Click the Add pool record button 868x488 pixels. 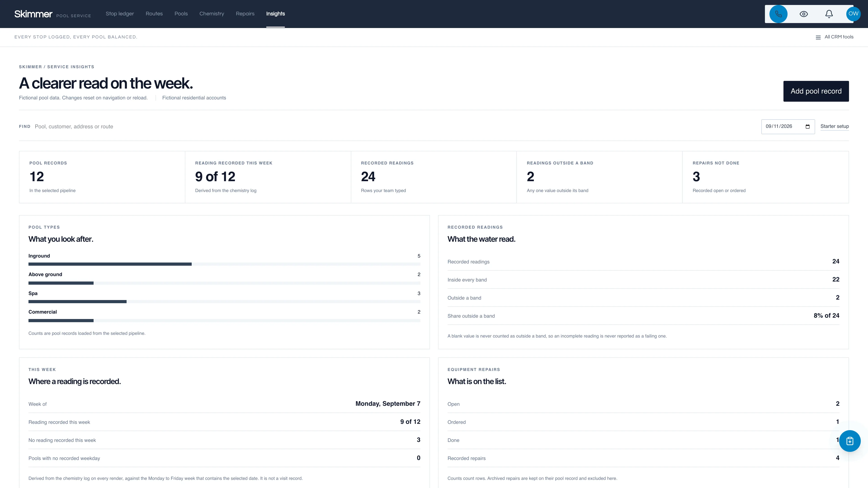point(816,91)
